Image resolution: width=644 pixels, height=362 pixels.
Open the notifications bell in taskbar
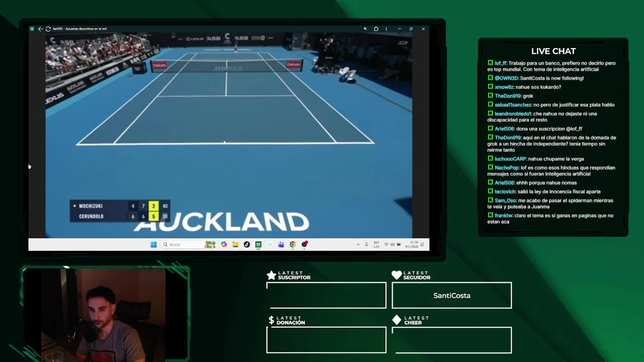(423, 244)
